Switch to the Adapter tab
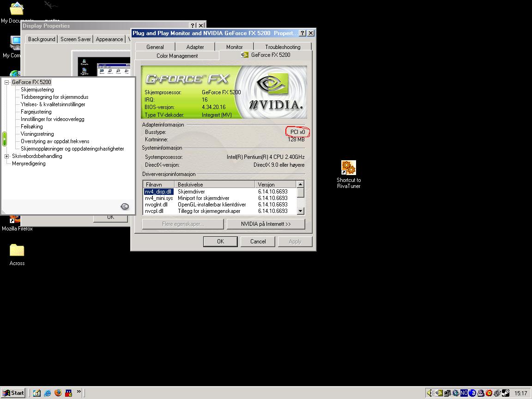 [195, 47]
